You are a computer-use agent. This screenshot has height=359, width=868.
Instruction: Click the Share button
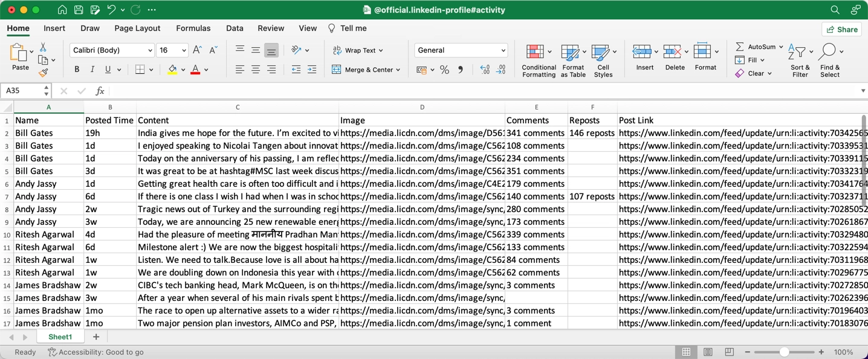click(841, 29)
